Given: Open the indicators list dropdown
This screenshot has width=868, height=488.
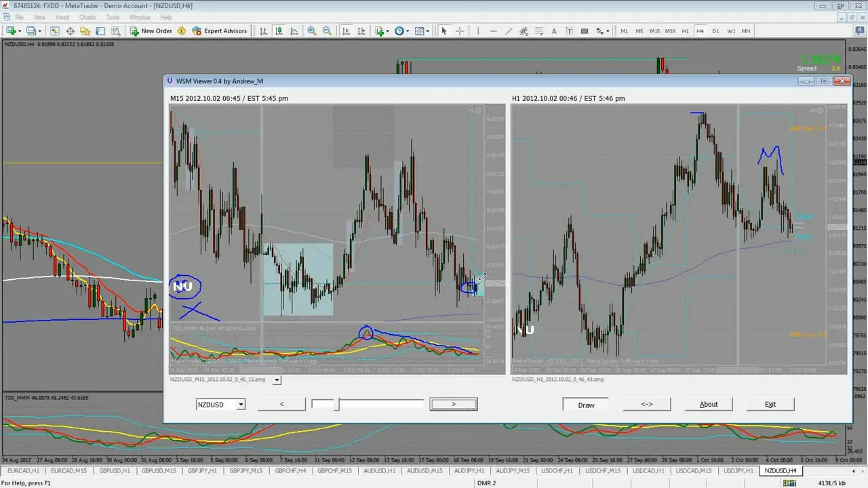Looking at the screenshot, I should [382, 31].
